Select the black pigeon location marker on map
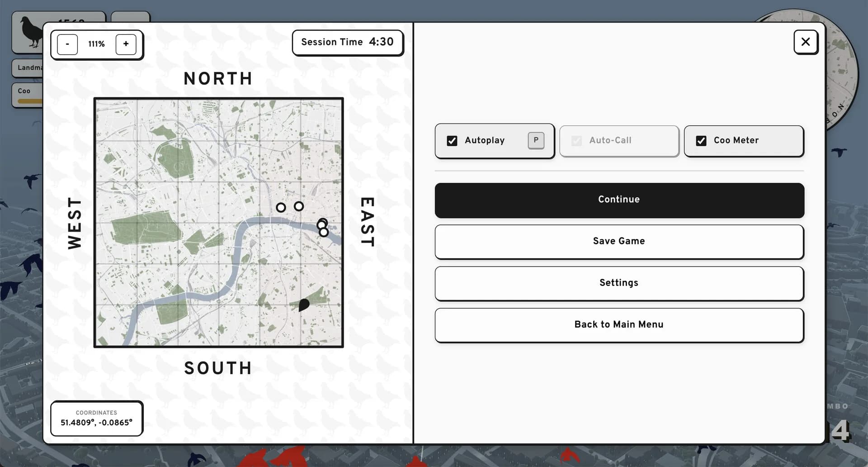 (x=304, y=305)
